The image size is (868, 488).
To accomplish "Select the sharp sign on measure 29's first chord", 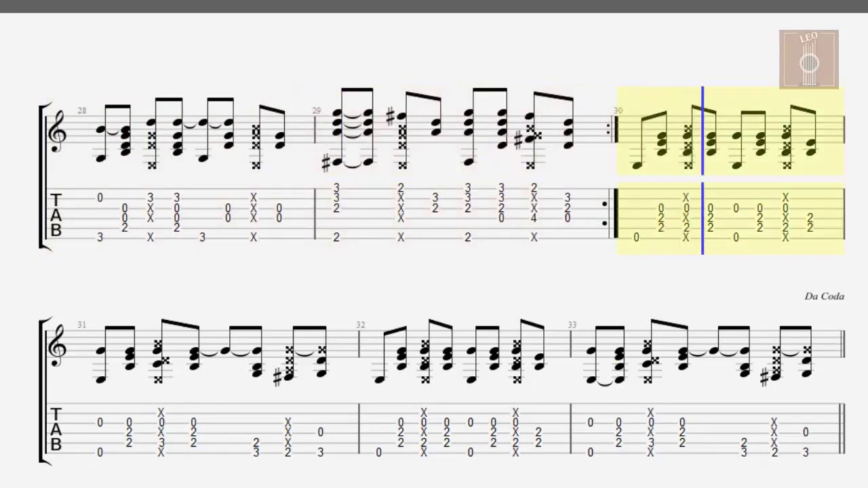I will (x=328, y=163).
